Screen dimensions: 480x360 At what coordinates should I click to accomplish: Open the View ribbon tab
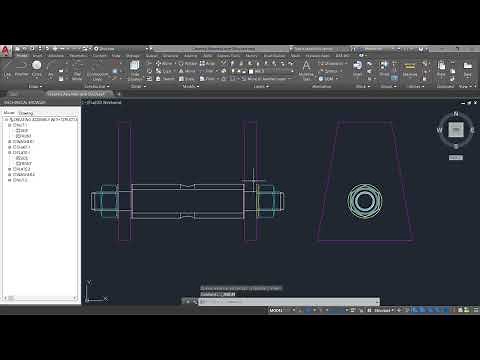(x=116, y=56)
